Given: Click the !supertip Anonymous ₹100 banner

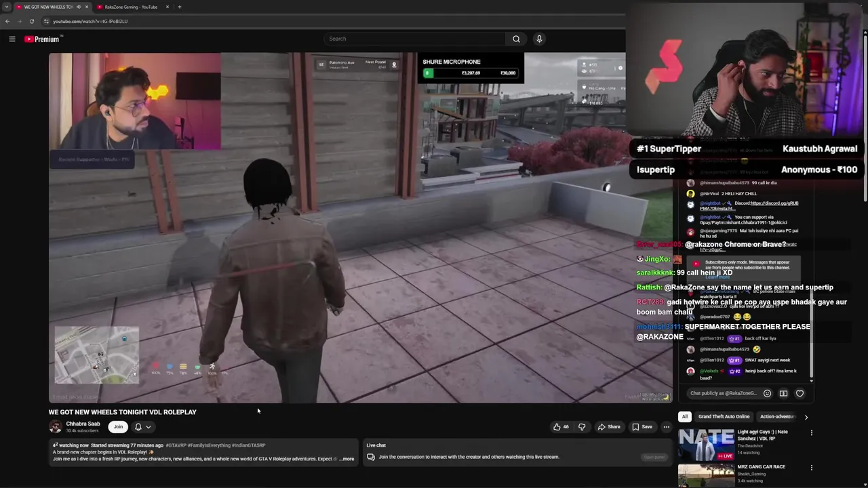Looking at the screenshot, I should (x=747, y=169).
